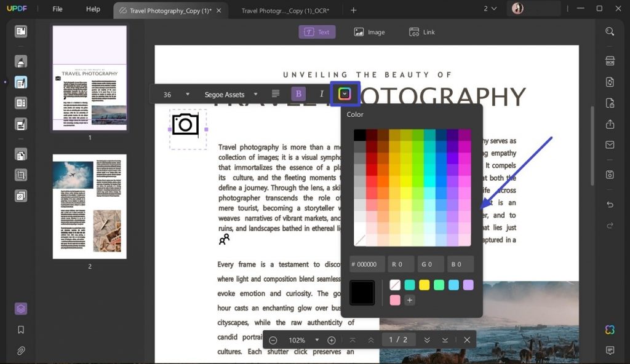Toggle bold formatting
The width and height of the screenshot is (630, 364).
(x=298, y=93)
